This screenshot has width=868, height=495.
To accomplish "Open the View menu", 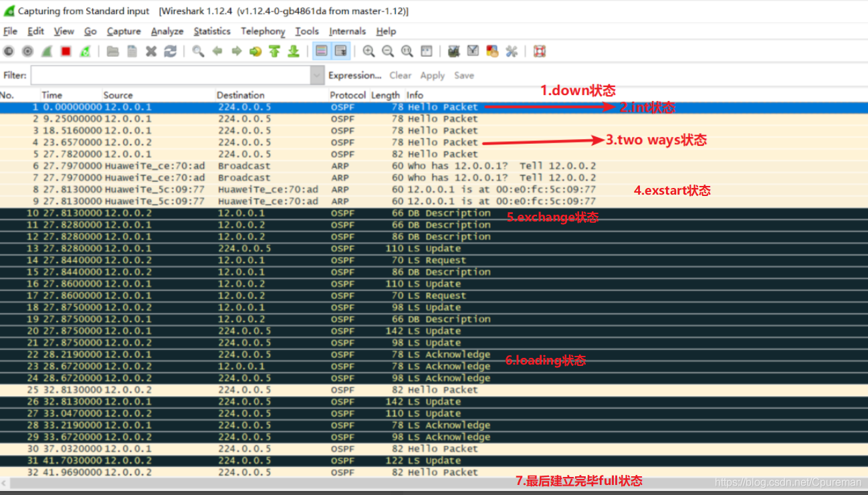I will 64,31.
